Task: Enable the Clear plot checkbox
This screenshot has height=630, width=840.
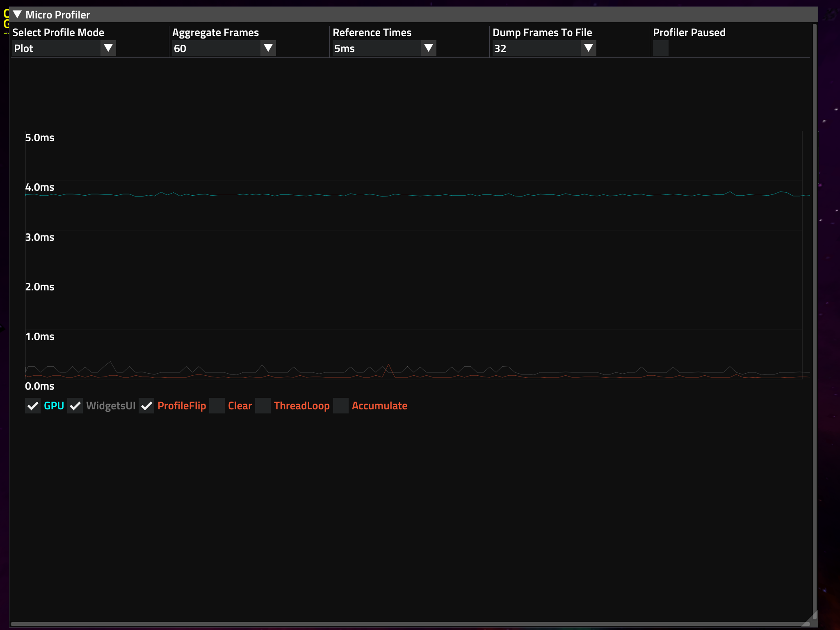Action: 217,406
